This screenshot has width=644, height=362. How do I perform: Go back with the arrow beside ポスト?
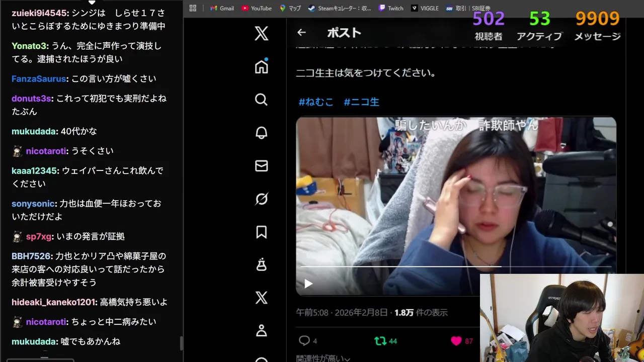(301, 33)
